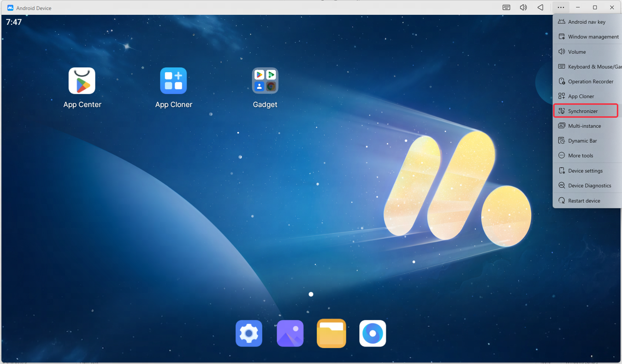Open Device settings menu entry
The image size is (622, 364).
click(588, 171)
